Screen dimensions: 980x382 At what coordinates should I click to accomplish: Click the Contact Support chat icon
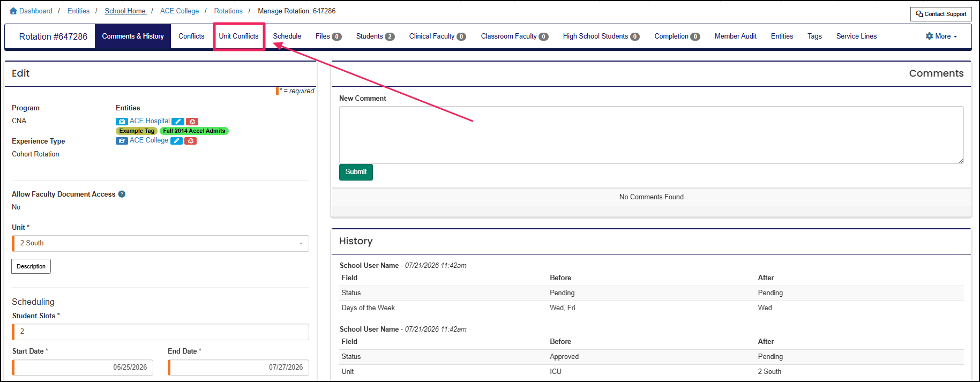click(919, 14)
